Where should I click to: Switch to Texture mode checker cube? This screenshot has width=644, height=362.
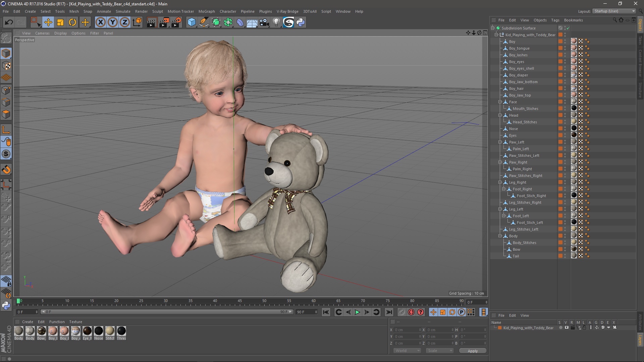[6, 66]
